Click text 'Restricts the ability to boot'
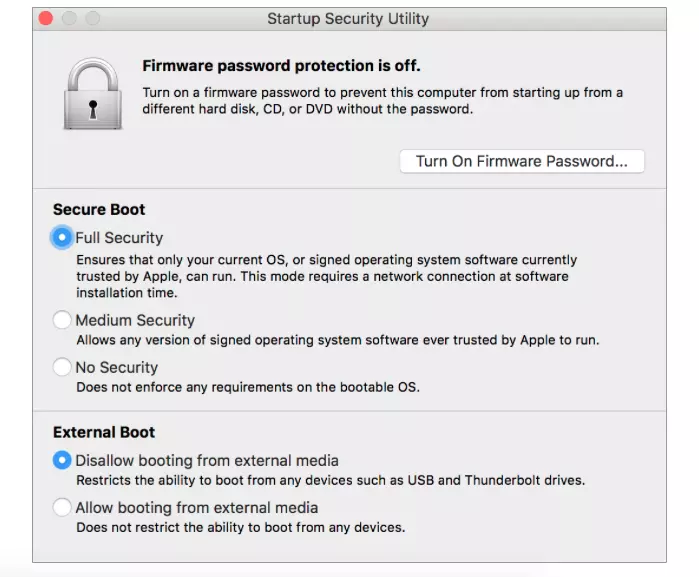The image size is (699, 577). point(330,480)
